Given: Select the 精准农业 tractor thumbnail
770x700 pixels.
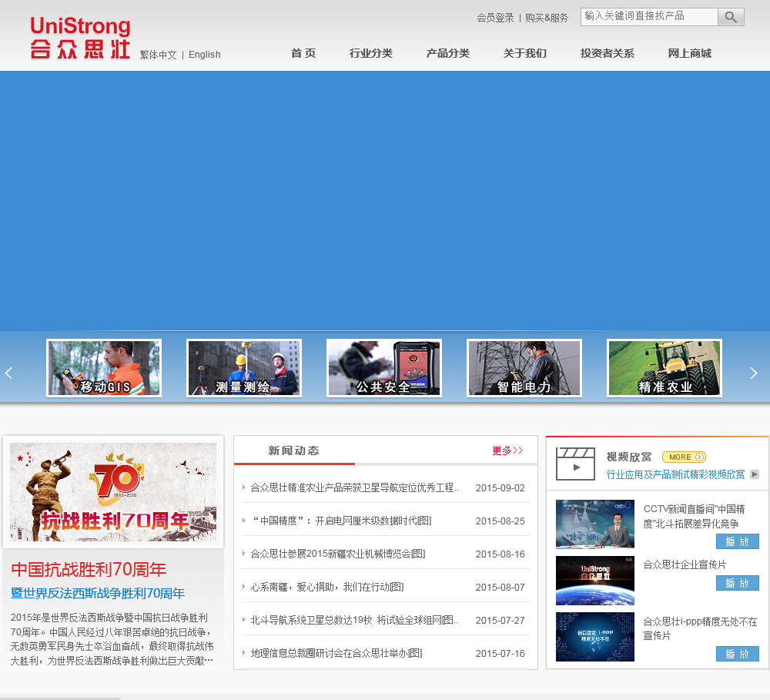Looking at the screenshot, I should pyautogui.click(x=665, y=368).
